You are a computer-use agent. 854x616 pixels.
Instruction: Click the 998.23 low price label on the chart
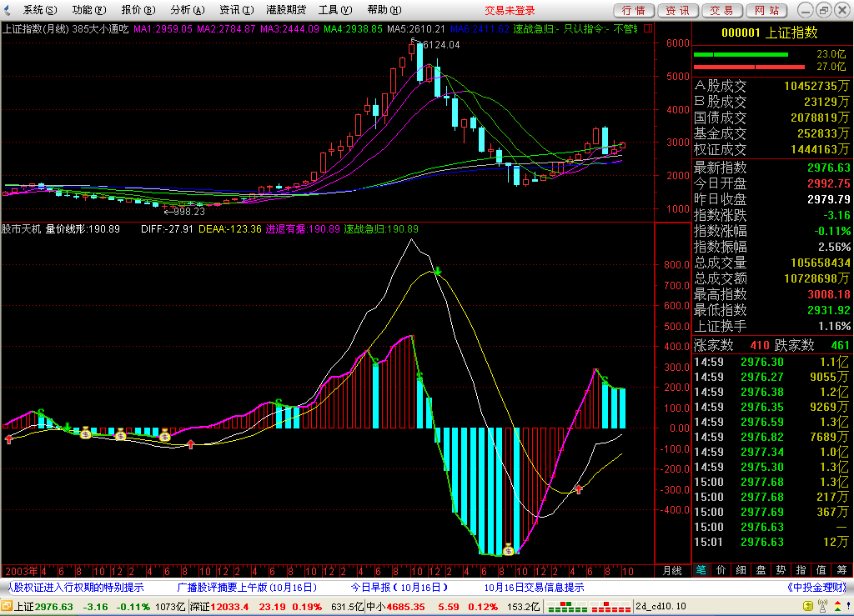[x=189, y=211]
